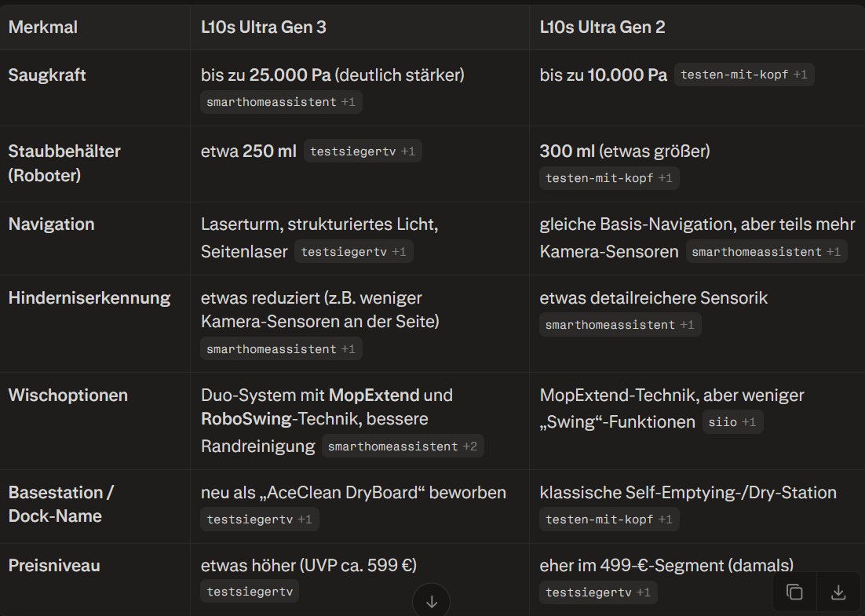
Task: Click the L10s Ultra Gen 2 column header
Action: coord(602,27)
